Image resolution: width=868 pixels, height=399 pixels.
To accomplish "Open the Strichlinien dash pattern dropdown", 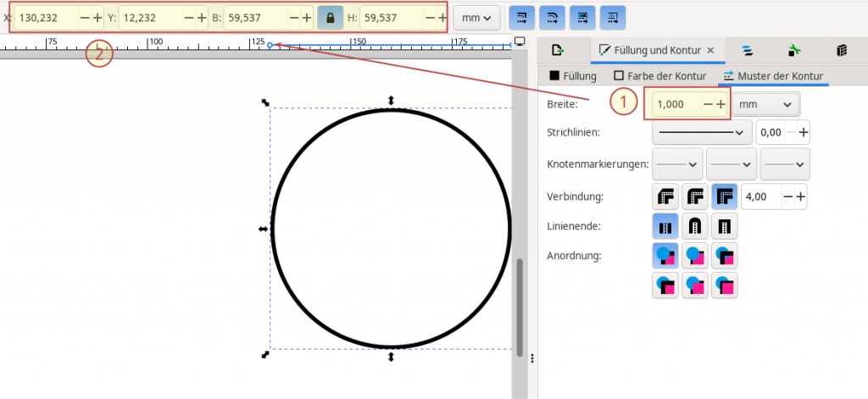I will click(x=702, y=132).
